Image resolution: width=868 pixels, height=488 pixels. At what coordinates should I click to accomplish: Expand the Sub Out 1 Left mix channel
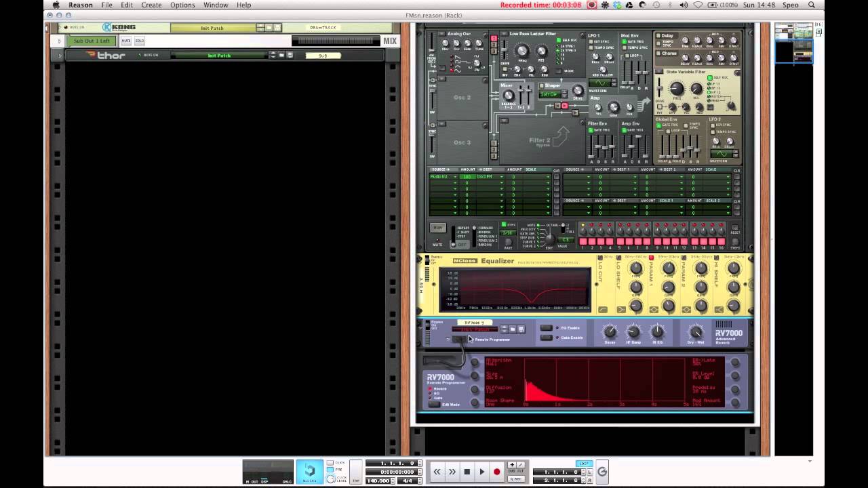59,41
